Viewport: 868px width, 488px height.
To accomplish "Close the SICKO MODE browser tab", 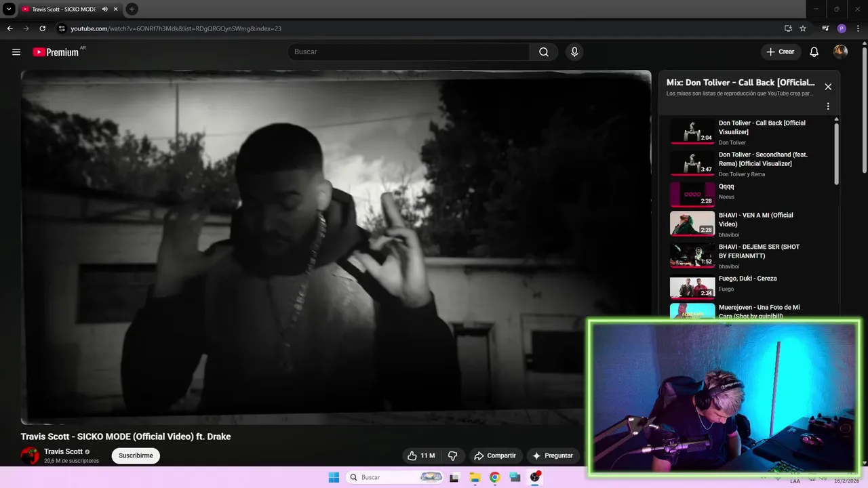I will (x=115, y=9).
